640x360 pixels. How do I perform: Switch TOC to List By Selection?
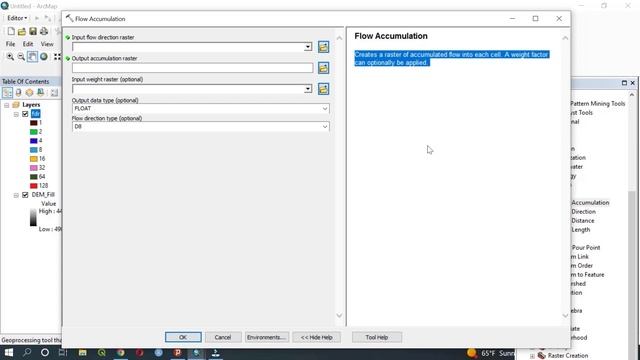point(40,93)
